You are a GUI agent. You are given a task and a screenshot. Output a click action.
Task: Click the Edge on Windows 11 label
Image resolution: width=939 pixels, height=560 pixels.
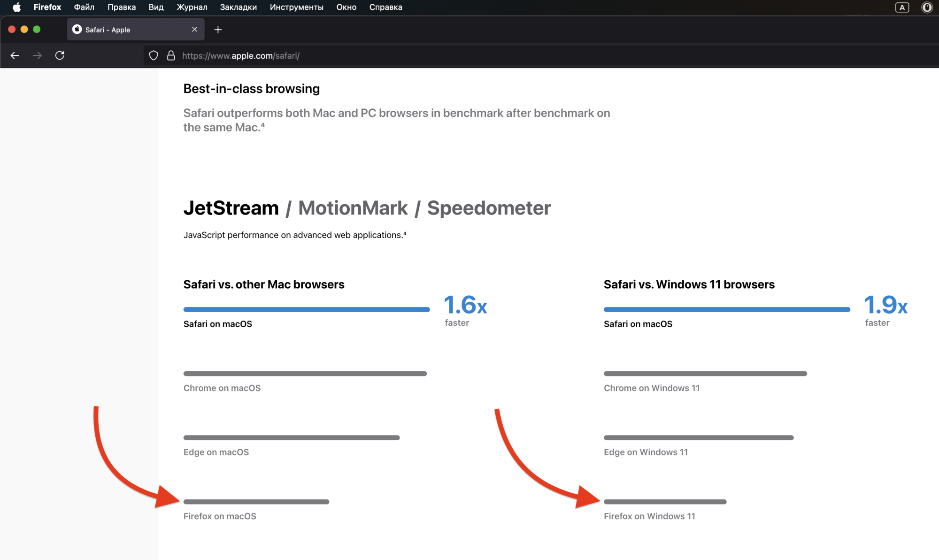646,452
